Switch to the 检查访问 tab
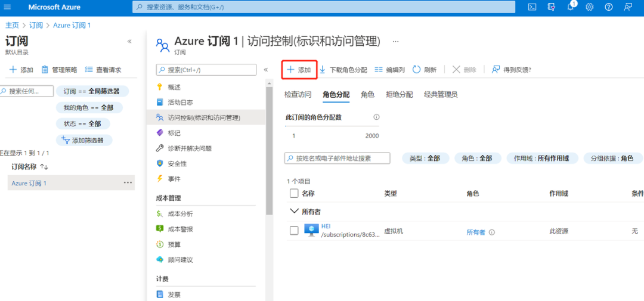Screen dimensions: 644x301 (x=298, y=94)
